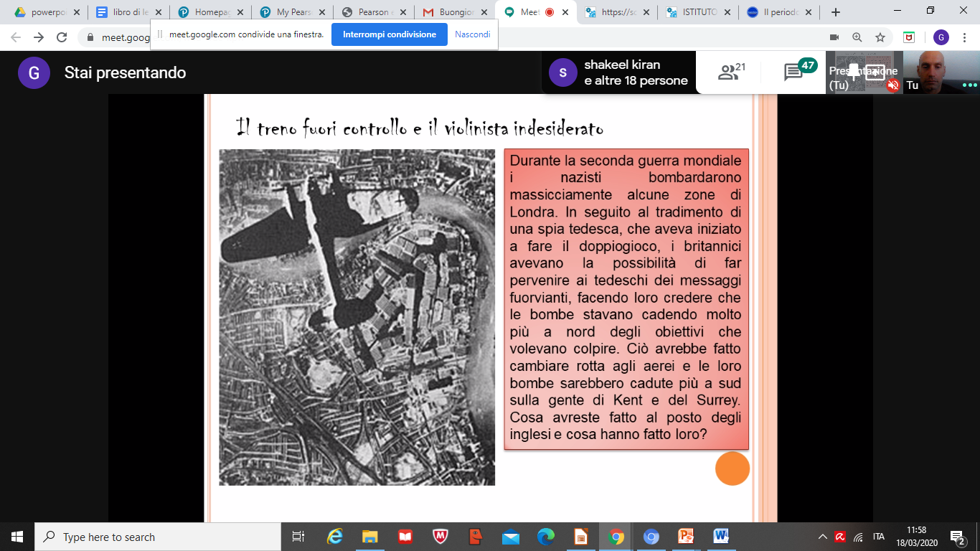Screen dimensions: 980x551
Task: Reload the current Meet page
Action: [62, 37]
